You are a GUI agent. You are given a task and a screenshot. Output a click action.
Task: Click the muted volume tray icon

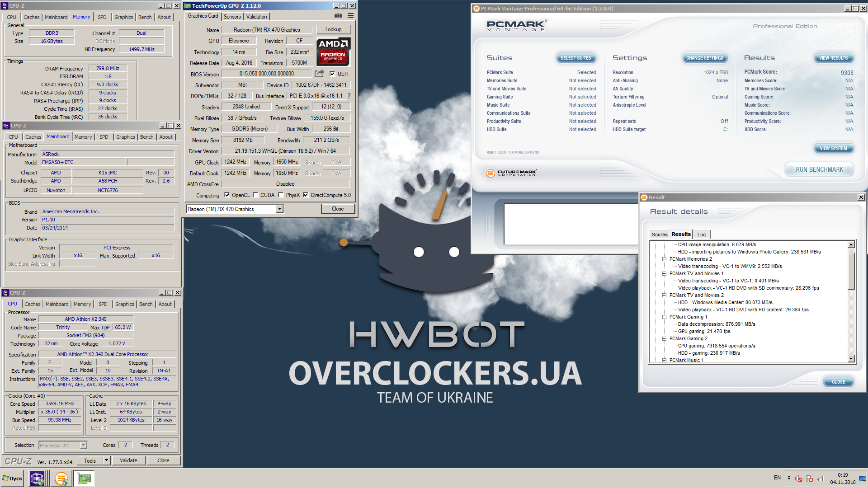click(x=799, y=478)
